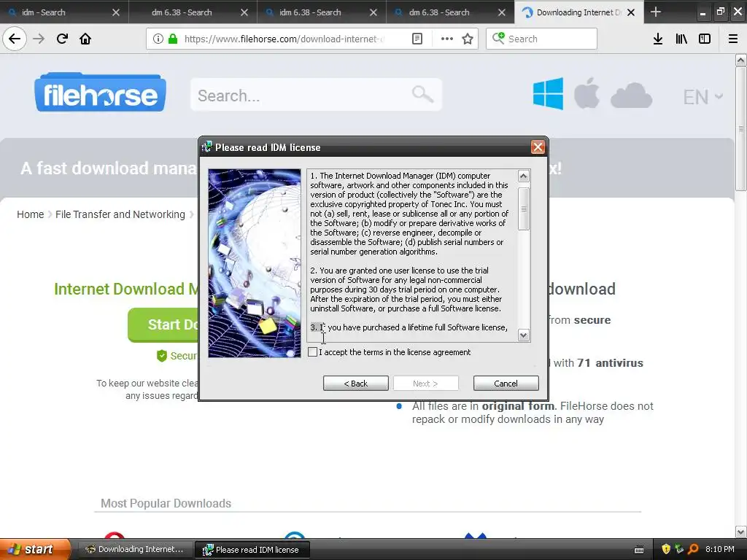Click the page scrollbar down arrow
This screenshot has width=747, height=560.
pyautogui.click(x=740, y=532)
